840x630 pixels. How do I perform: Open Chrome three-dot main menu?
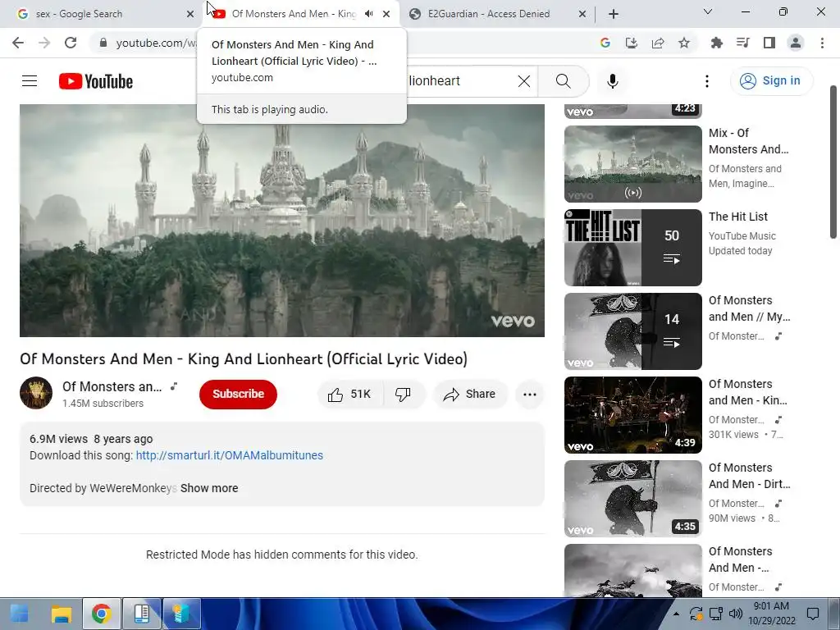click(x=822, y=43)
